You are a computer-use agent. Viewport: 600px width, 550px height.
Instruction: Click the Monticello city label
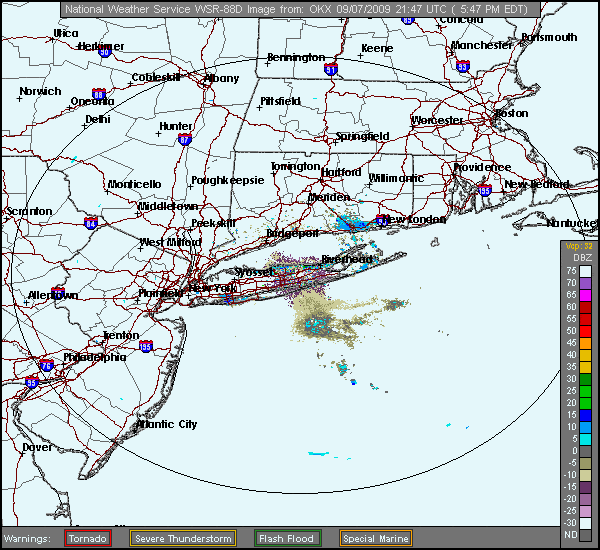coord(134,184)
